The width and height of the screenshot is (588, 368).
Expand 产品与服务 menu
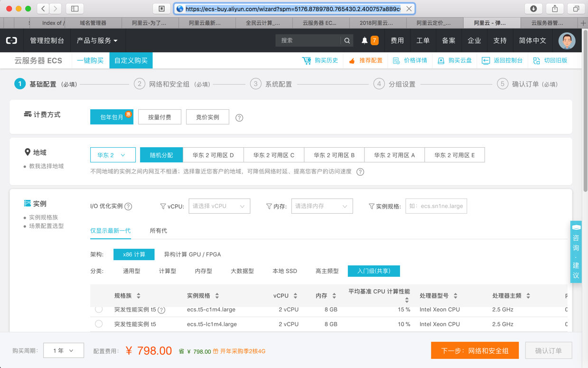pyautogui.click(x=97, y=41)
